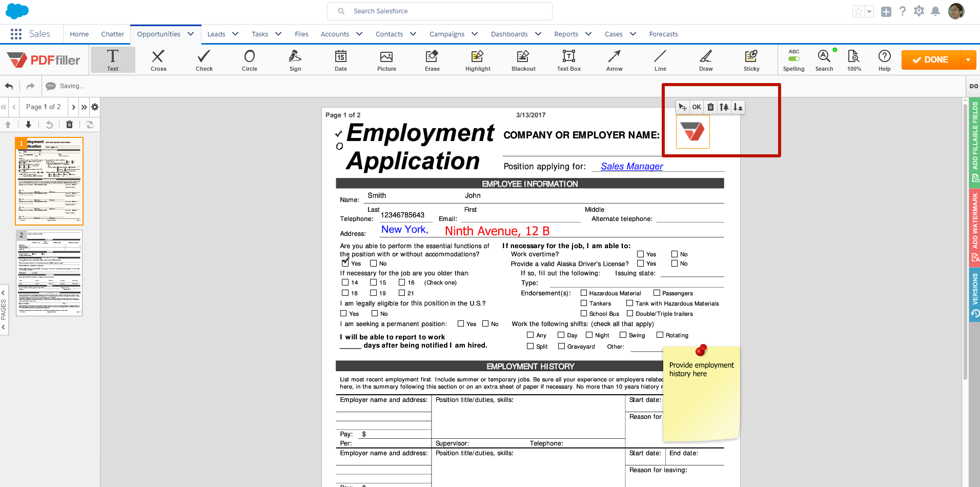Screen dimensions: 980x487
Task: Check the Night shift checkbox
Action: [589, 335]
